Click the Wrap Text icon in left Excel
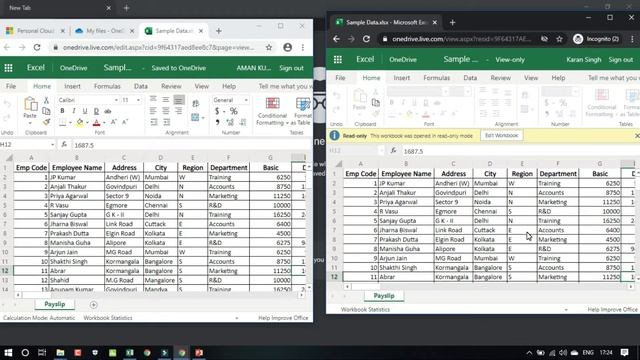 tap(196, 104)
